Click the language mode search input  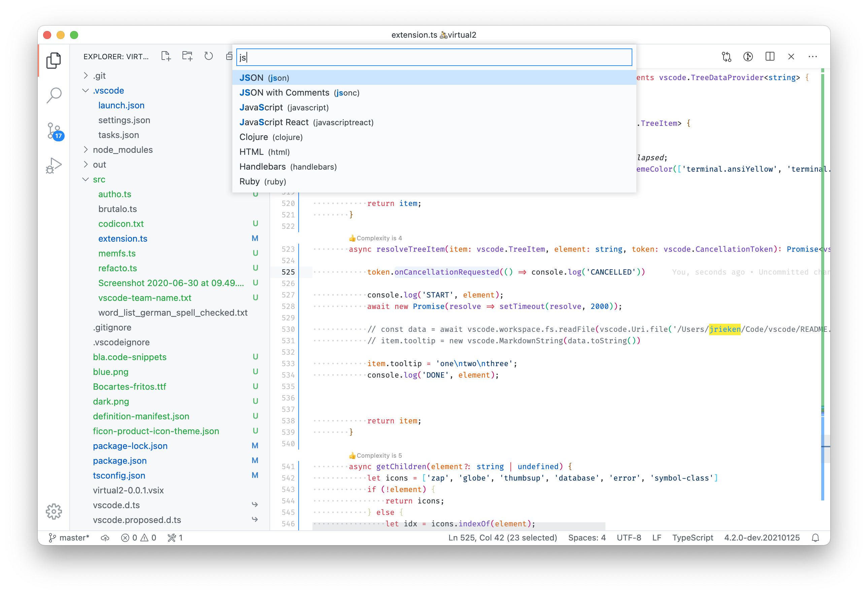pos(433,57)
